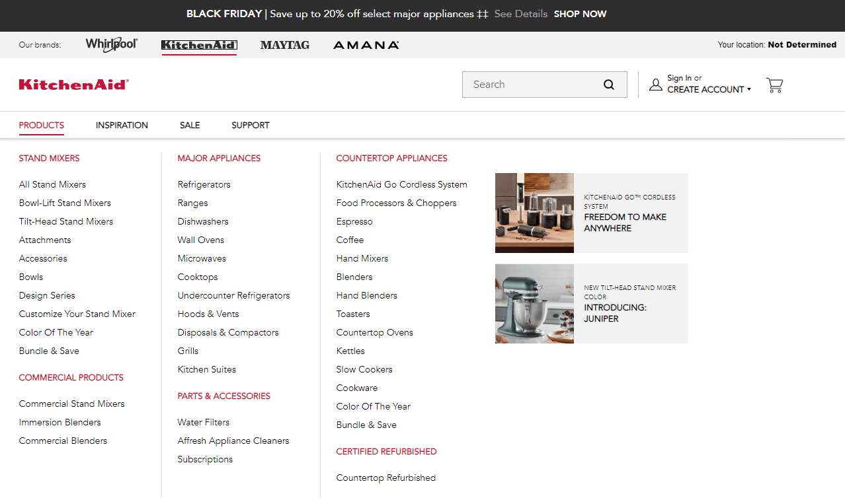Open the Kitchen Suites link
Image resolution: width=845 pixels, height=504 pixels.
click(x=207, y=369)
